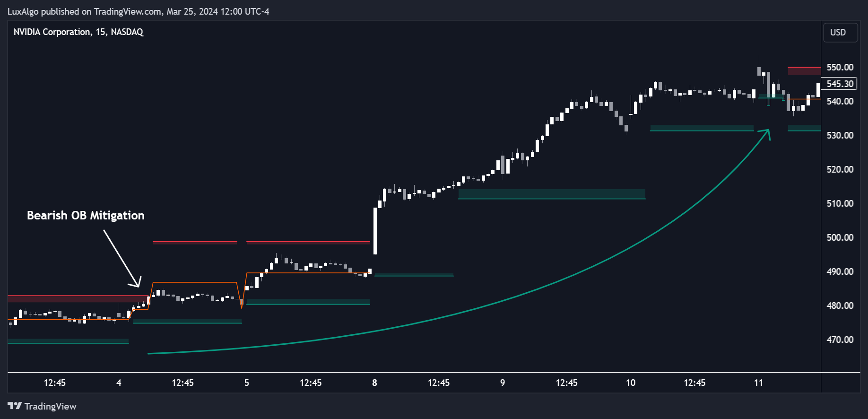868x419 pixels.
Task: Click the 12:45 label between dates 4 and 5
Action: point(182,383)
